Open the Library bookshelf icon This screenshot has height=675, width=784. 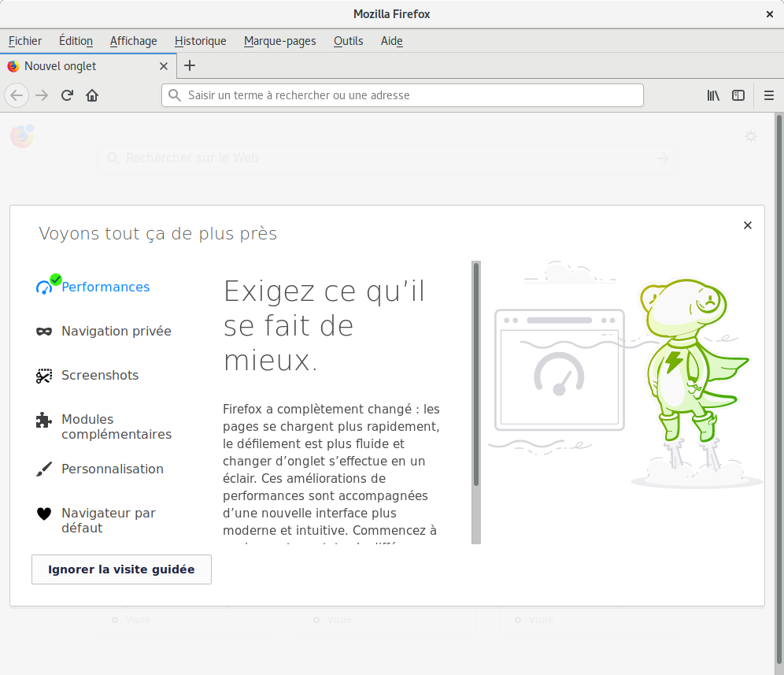point(713,95)
